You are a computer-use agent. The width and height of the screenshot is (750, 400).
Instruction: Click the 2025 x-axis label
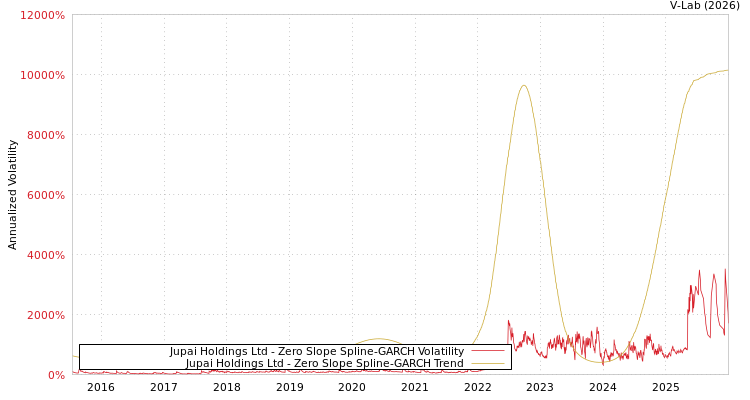665,387
